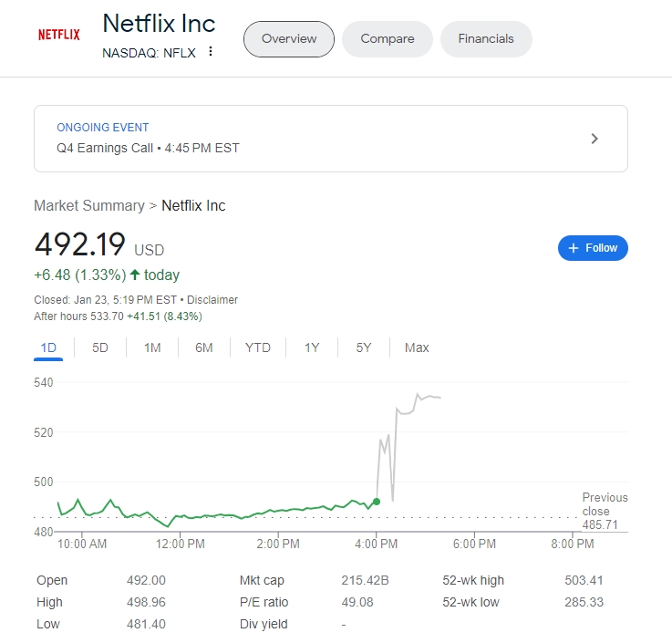The width and height of the screenshot is (672, 643).
Task: Click the 4:00 PM axis label
Action: (377, 544)
